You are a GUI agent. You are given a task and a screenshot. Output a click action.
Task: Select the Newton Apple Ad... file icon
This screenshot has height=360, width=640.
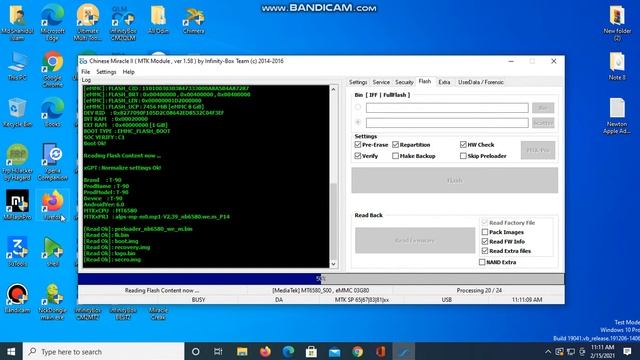click(x=617, y=116)
